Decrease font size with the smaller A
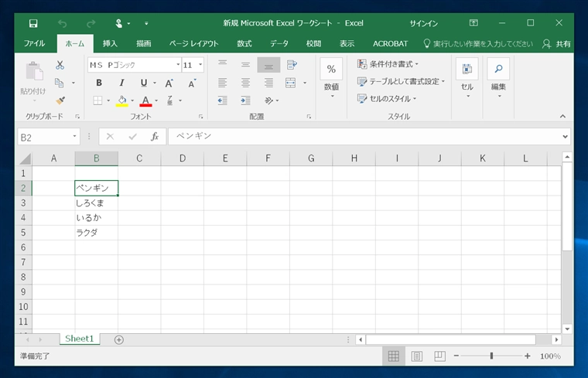Screen dimensions: 588x378 (192, 83)
